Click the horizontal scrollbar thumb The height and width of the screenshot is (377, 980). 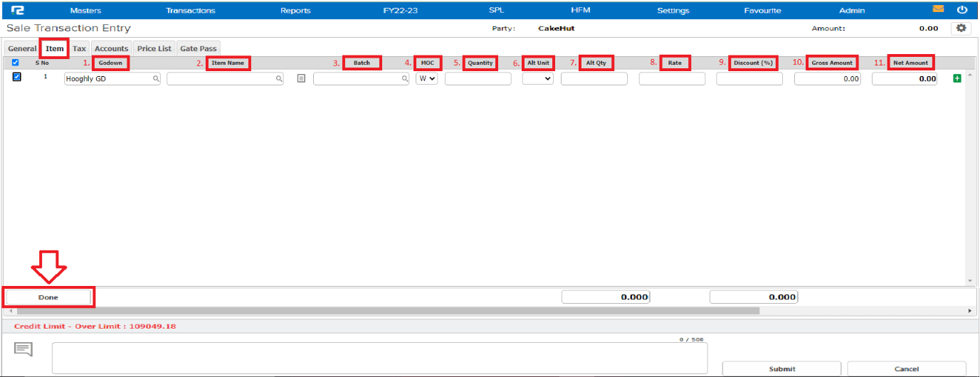(x=388, y=311)
